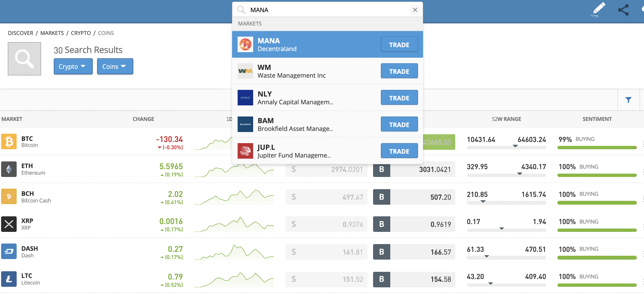Click the large search results thumbnail
Image resolution: width=644 pixels, height=294 pixels.
click(x=24, y=59)
